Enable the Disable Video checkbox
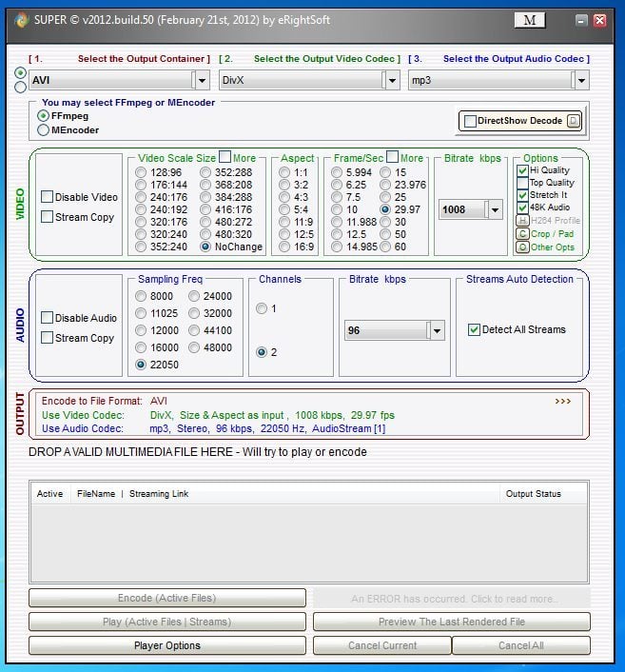 (48, 197)
